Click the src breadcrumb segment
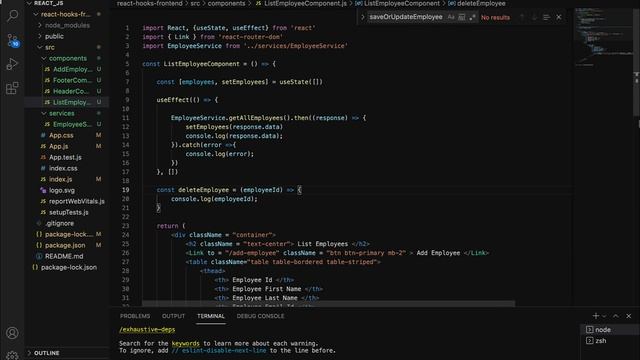 [x=195, y=3]
